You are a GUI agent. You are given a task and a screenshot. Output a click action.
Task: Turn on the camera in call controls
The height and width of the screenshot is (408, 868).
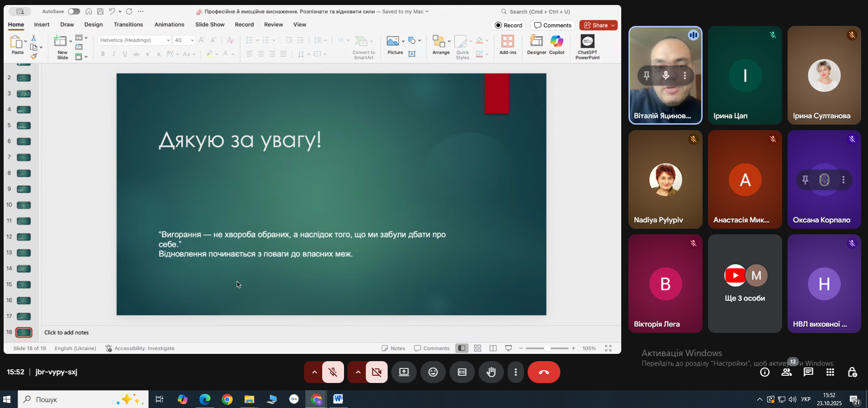tap(377, 372)
